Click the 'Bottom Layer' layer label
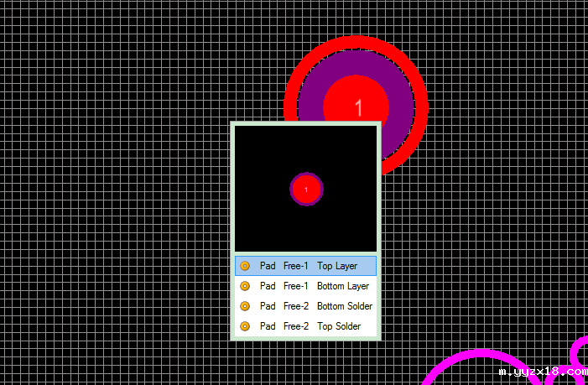The image size is (588, 385). pos(343,286)
